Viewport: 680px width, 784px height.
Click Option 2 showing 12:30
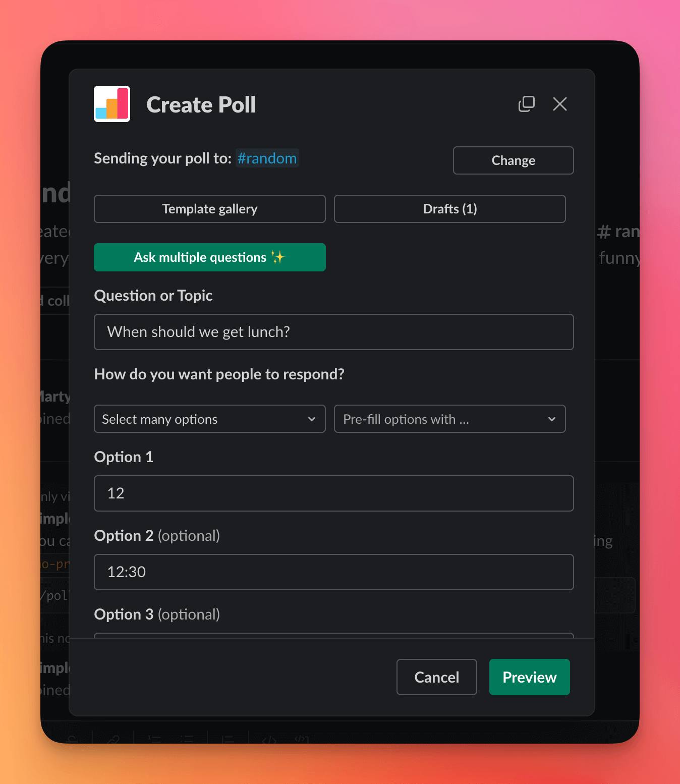point(333,572)
